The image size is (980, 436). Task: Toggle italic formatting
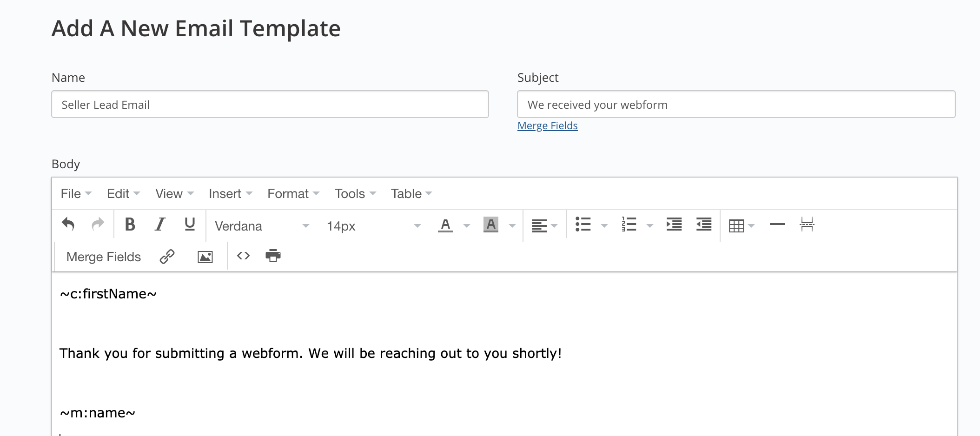coord(159,225)
